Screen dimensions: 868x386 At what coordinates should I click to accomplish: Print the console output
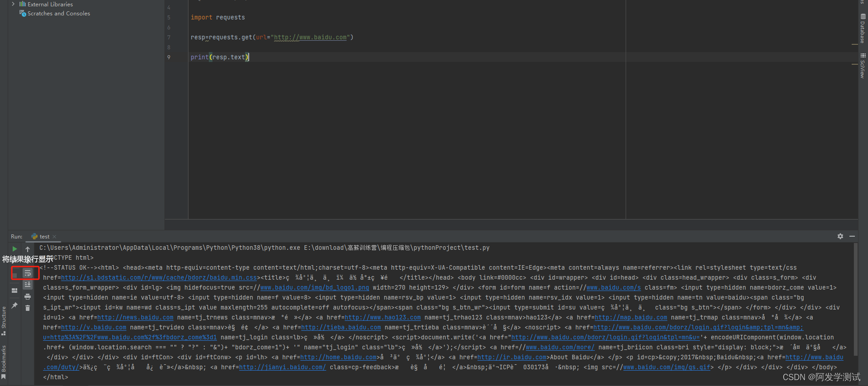click(28, 297)
